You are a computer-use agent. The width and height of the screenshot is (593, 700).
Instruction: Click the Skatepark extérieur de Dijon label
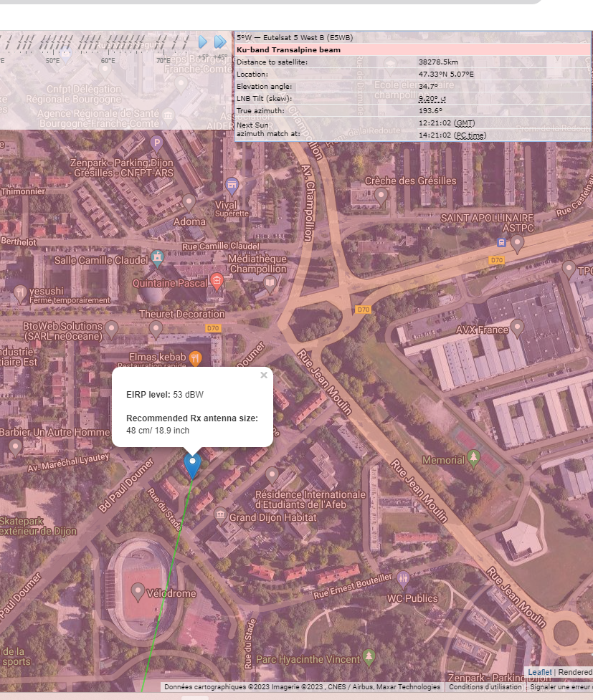(38, 526)
